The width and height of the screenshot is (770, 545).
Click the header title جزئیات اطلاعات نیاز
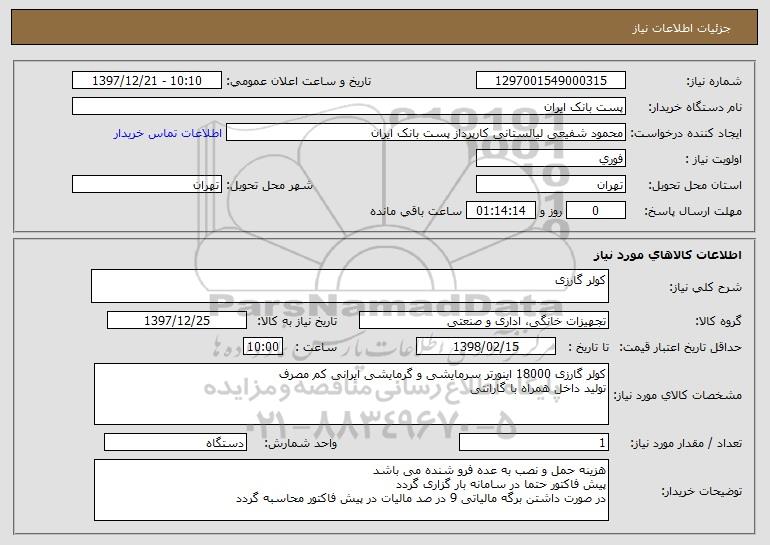[681, 28]
